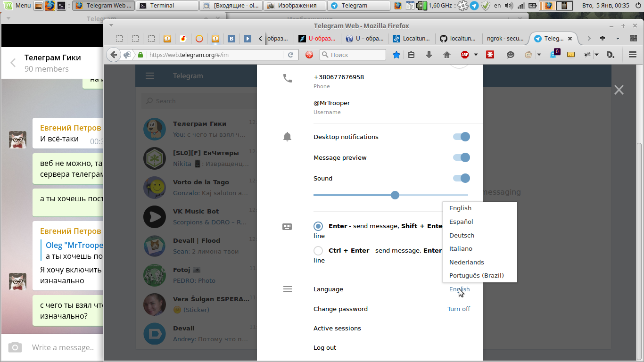This screenshot has height=362, width=644.
Task: Switch to the ngrok browser tab
Action: coord(505,39)
